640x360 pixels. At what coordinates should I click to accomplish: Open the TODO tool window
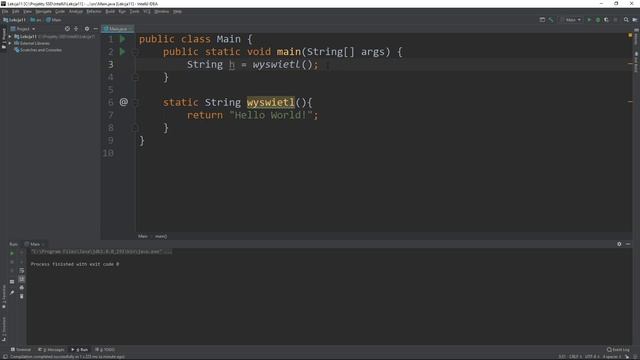pos(105,350)
